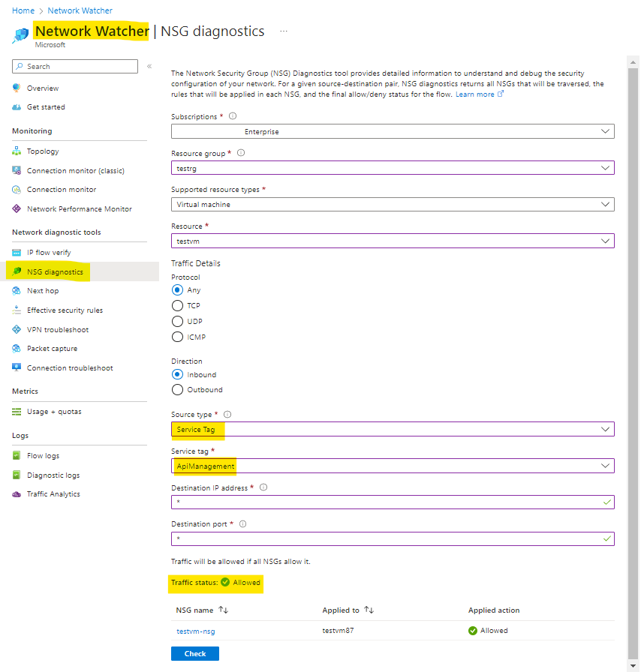Open Overview in the sidebar menu
Screen dimensions: 644x672
43,88
